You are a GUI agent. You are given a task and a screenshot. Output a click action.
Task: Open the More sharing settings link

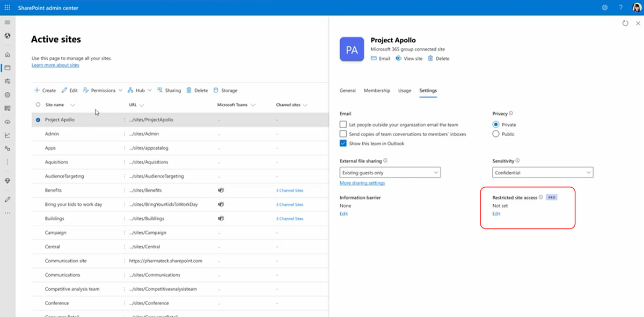(362, 183)
